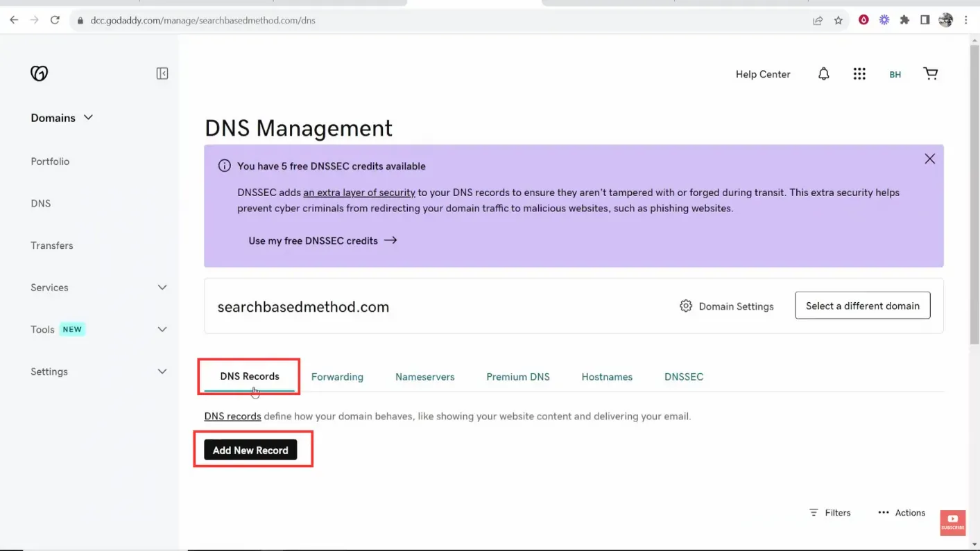Select the DNS Records tab
Viewport: 980px width, 551px height.
[x=250, y=376]
